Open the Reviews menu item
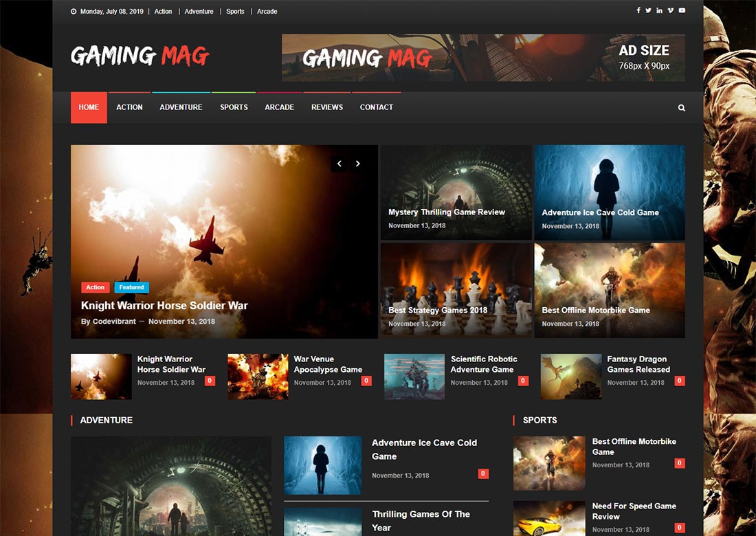The height and width of the screenshot is (536, 756). (x=327, y=107)
